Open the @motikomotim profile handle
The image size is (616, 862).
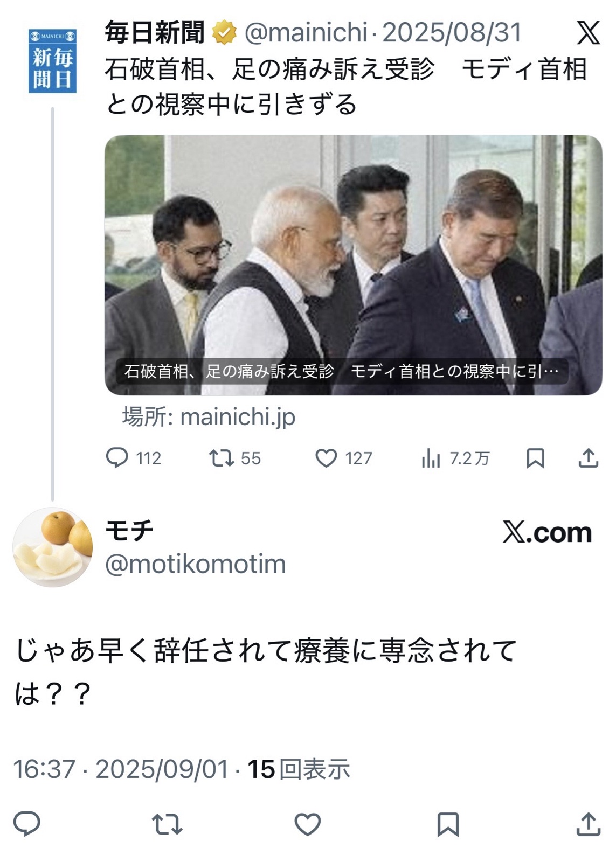point(195,564)
